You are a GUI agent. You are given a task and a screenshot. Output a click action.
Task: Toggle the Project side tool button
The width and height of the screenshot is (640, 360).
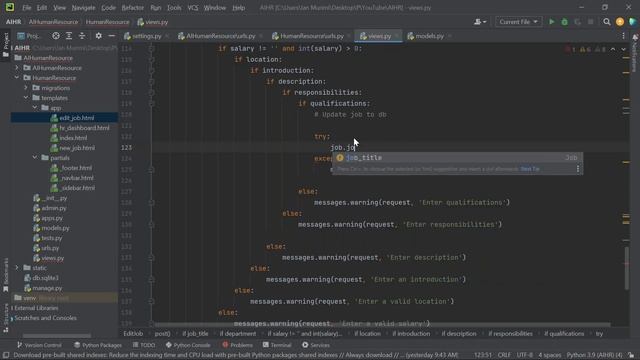[5, 45]
